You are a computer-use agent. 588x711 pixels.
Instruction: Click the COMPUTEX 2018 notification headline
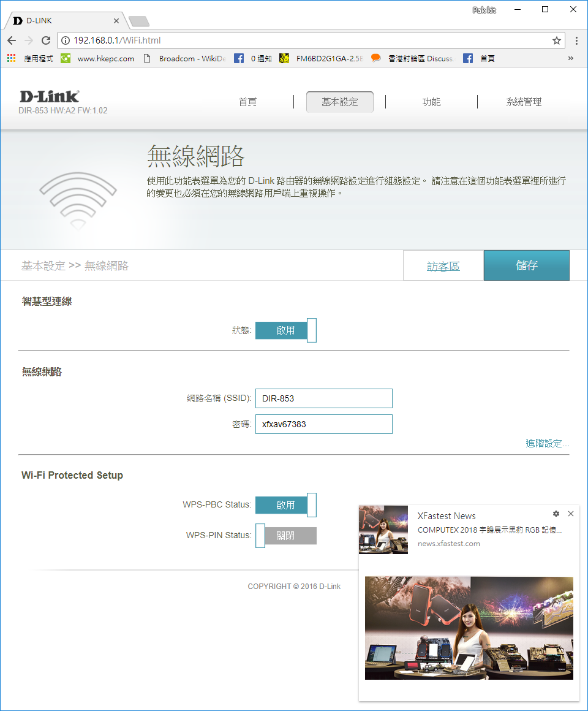pos(490,530)
